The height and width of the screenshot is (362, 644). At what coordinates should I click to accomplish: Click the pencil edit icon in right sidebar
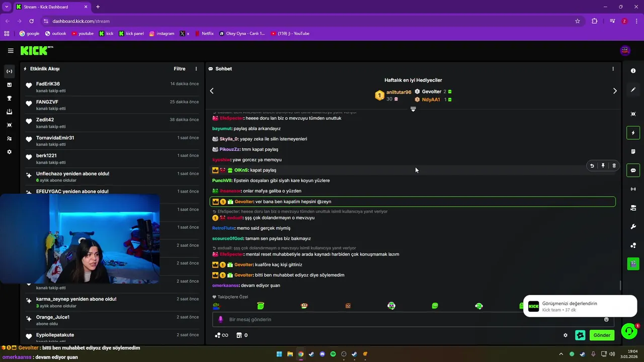pyautogui.click(x=633, y=89)
